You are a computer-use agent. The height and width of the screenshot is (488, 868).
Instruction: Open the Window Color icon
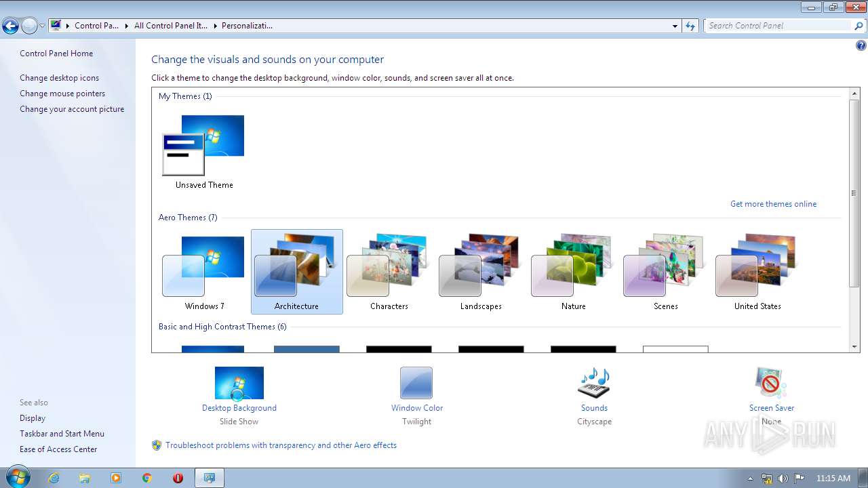tap(416, 384)
